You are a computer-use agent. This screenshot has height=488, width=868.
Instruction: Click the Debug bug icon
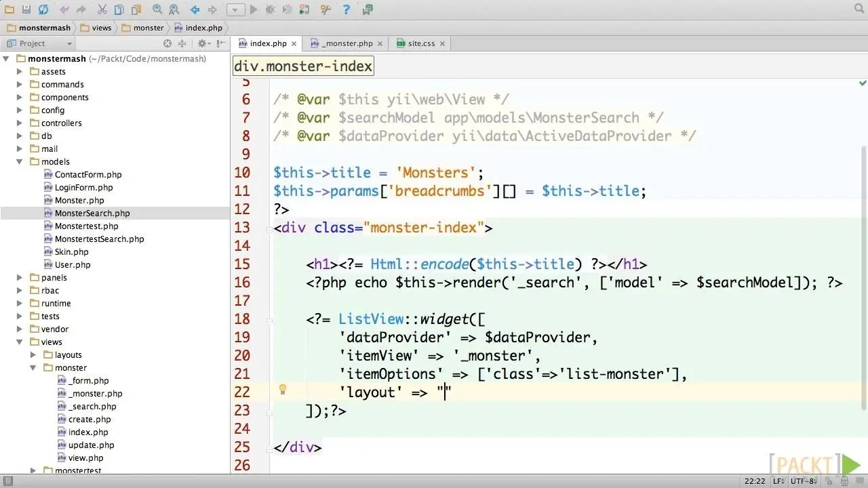(271, 9)
